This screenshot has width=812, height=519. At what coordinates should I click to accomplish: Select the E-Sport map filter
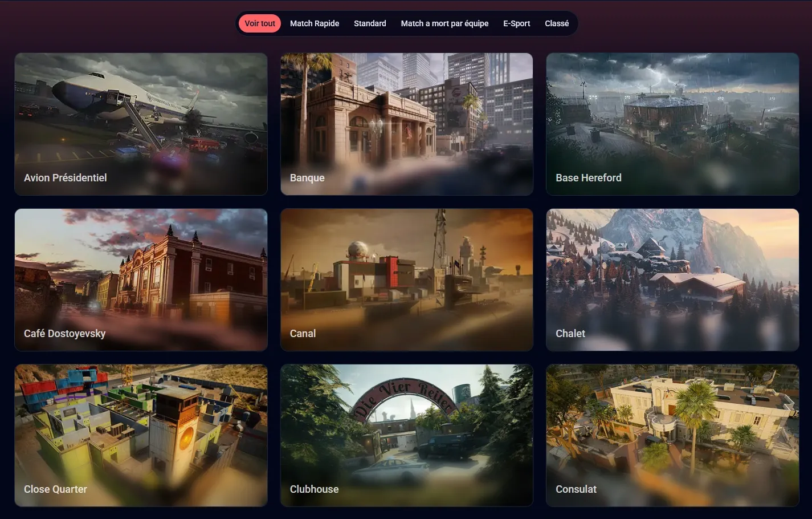[516, 23]
